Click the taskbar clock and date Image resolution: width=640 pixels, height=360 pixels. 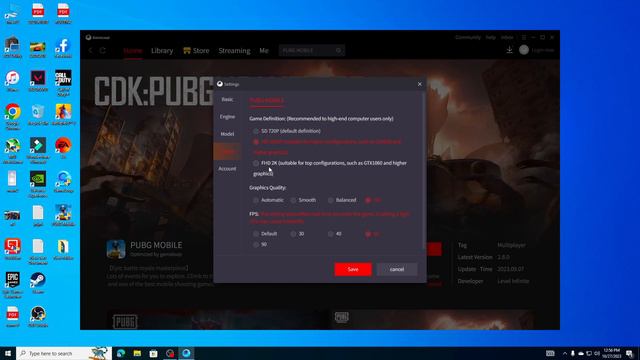click(611, 353)
